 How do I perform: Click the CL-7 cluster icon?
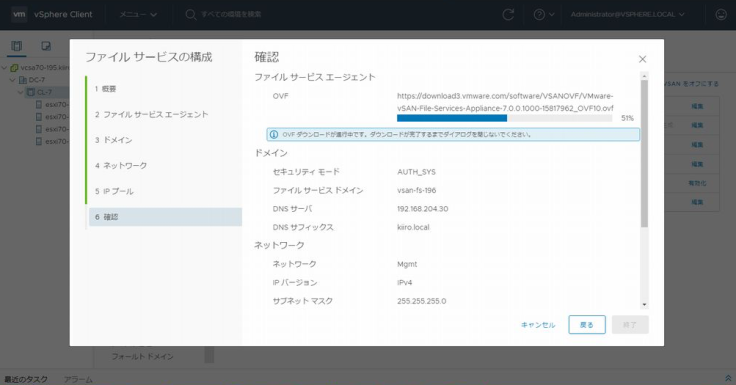[x=31, y=92]
